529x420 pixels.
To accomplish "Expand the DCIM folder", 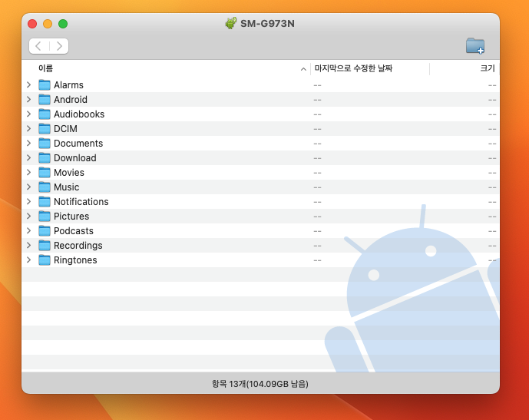I will click(29, 128).
